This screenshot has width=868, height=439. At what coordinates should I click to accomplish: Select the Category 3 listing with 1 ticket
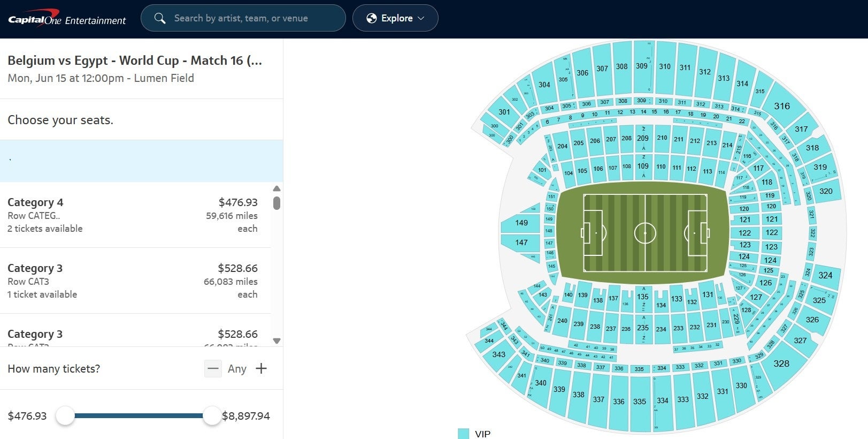point(134,281)
